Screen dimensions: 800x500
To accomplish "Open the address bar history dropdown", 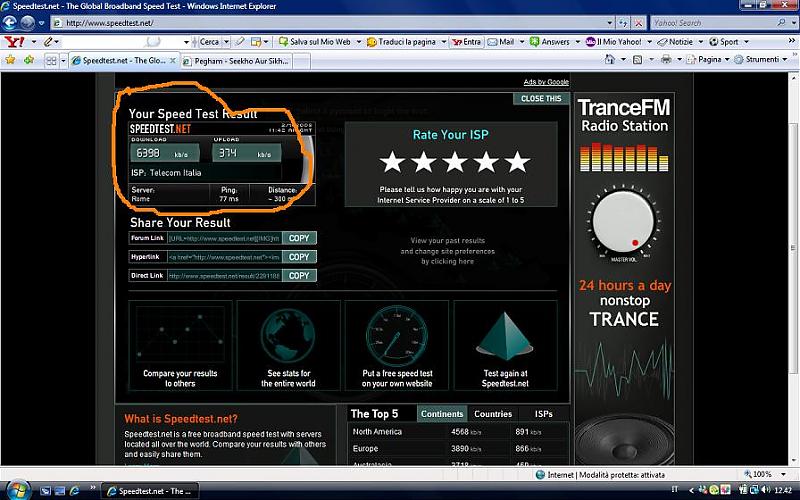I will (610, 23).
